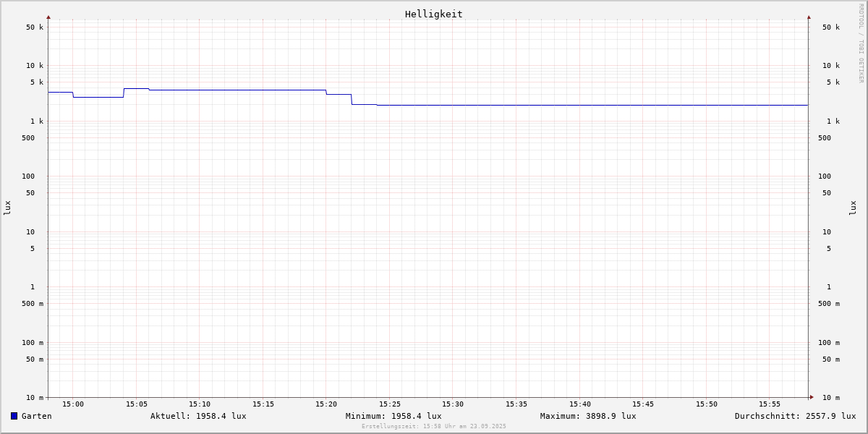
Task: Click the blue Garten legend color box
Action: click(x=14, y=416)
